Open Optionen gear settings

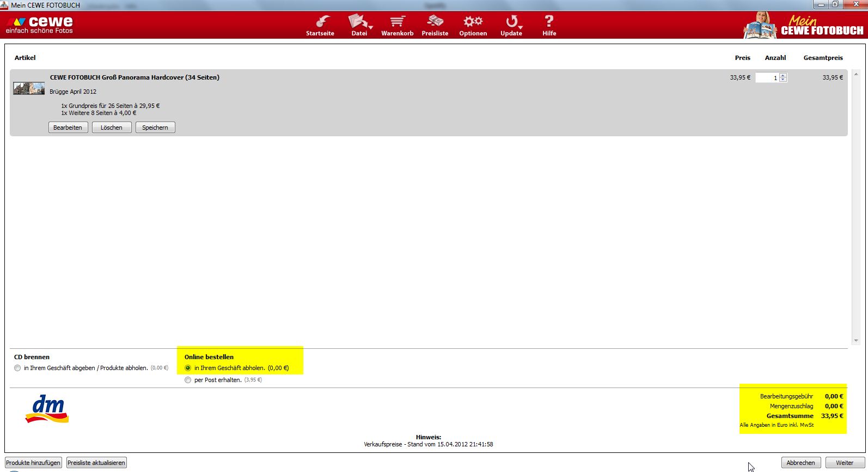(473, 26)
